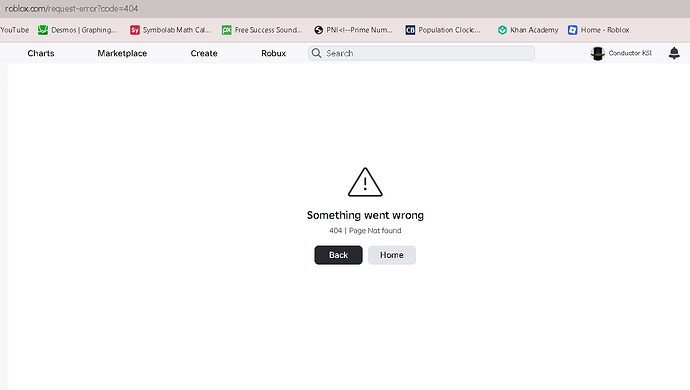The width and height of the screenshot is (690, 390).
Task: Click the Population Clock CB favicon
Action: 410,30
